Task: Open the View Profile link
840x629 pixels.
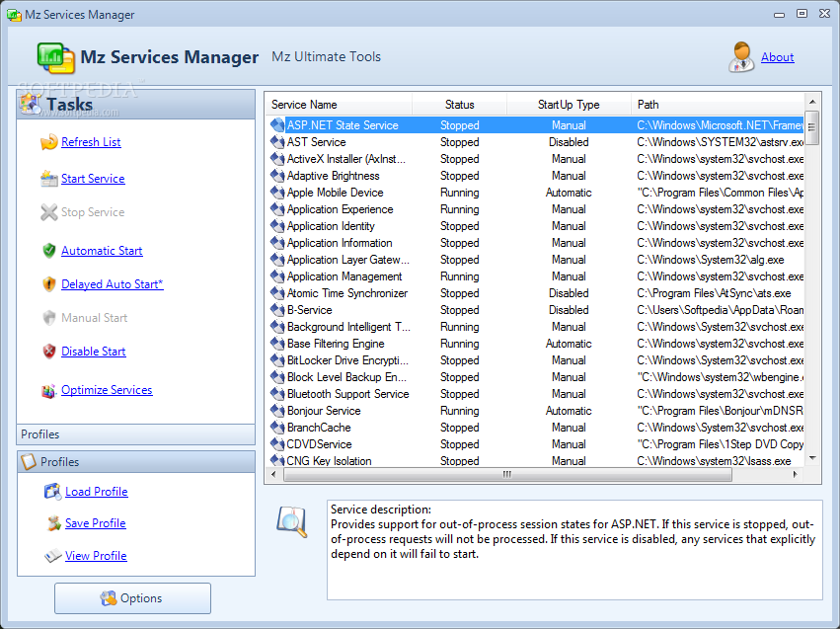Action: click(96, 556)
